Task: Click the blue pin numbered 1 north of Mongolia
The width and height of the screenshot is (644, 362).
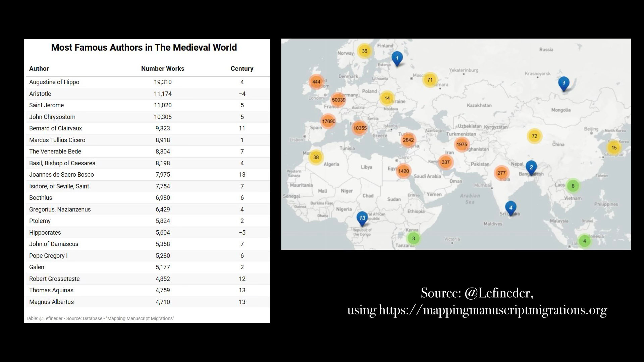Action: (563, 84)
